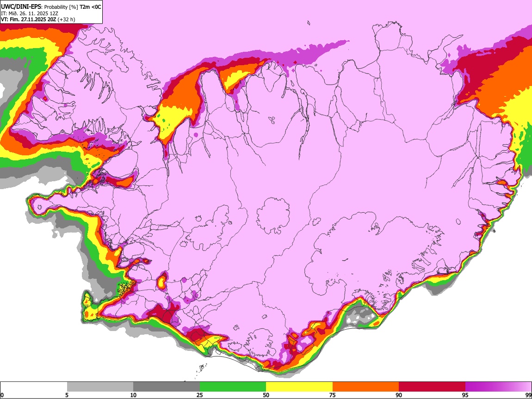The width and height of the screenshot is (532, 399).
Task: Click the purple-pink 95–99% gradient swatch
Action: (x=498, y=387)
